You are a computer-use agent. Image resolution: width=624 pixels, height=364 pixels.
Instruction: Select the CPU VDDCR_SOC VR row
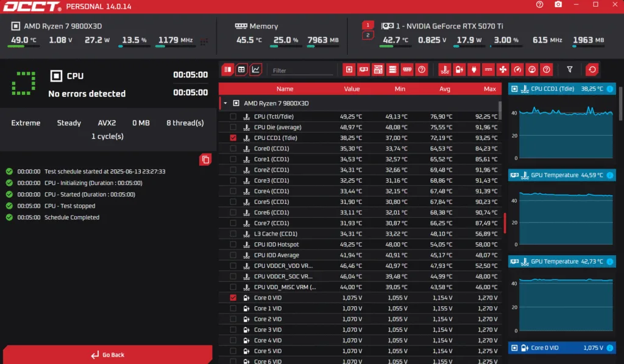(x=360, y=276)
